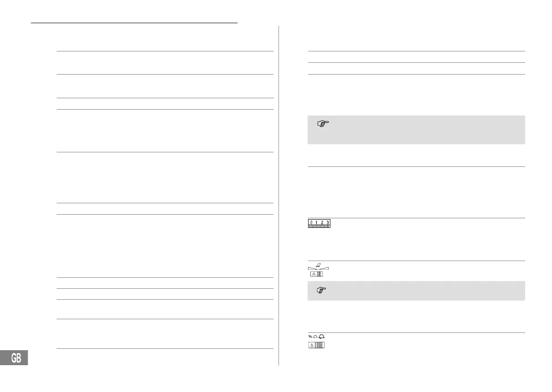Select digit 0 on the numbered scale
The width and height of the screenshot is (552, 392).
(311, 222)
